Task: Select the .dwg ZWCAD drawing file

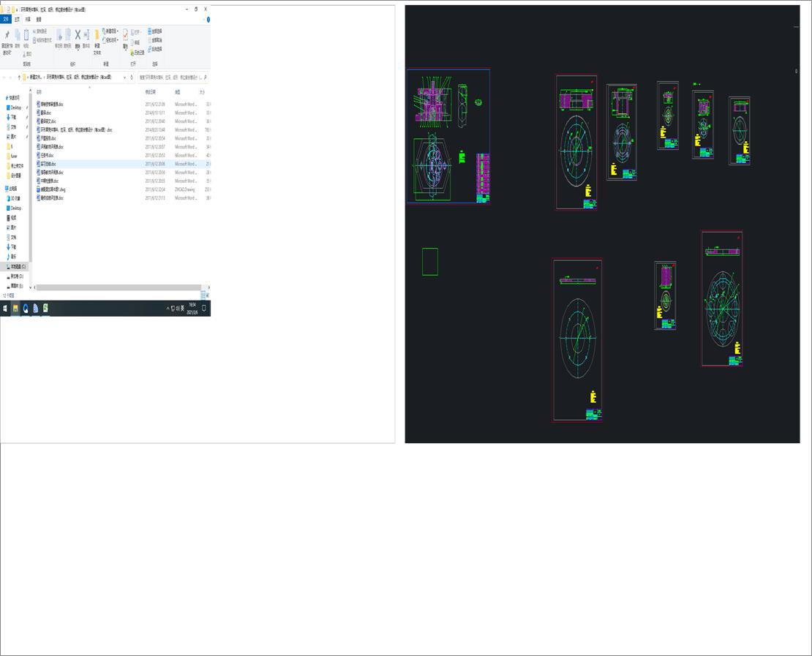Action: 53,189
